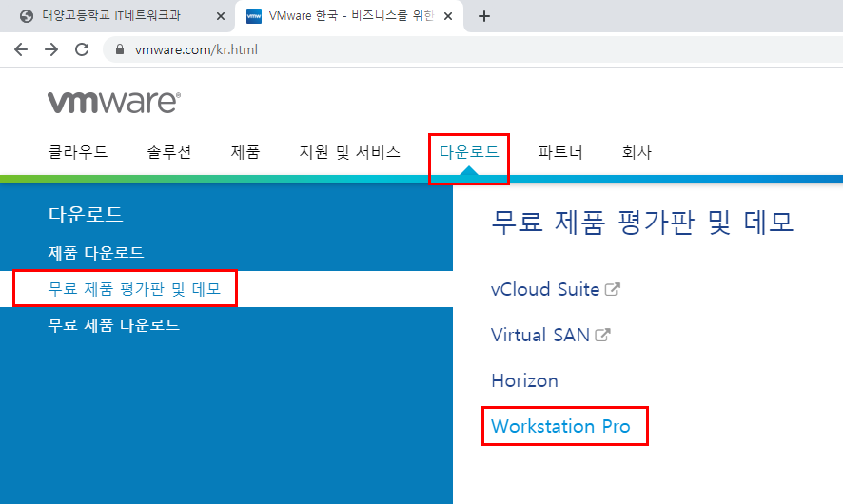Select 무료 제품 다운로드 in the sidebar

coord(113,325)
